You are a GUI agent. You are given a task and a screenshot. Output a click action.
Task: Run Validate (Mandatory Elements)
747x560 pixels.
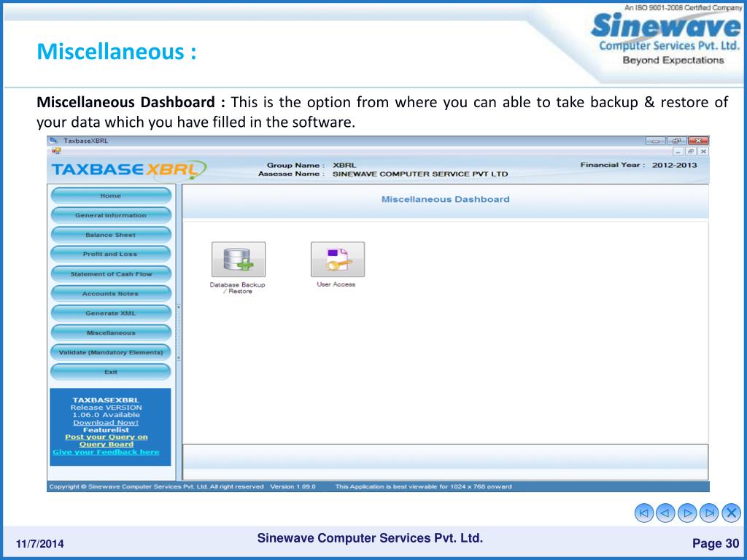(111, 352)
